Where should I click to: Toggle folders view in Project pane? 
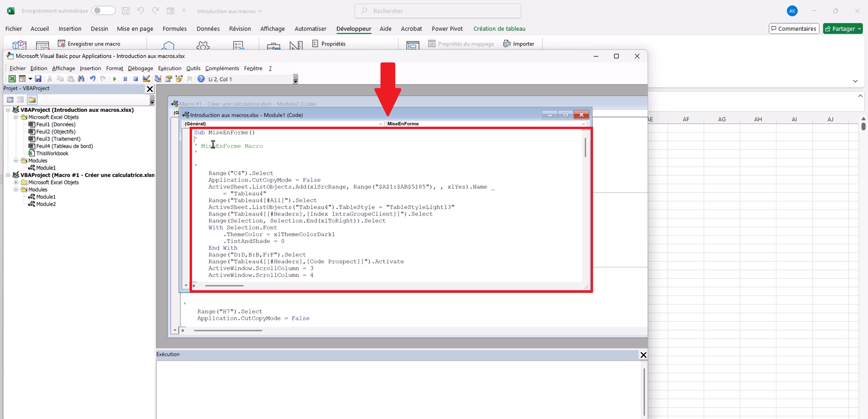pos(32,100)
